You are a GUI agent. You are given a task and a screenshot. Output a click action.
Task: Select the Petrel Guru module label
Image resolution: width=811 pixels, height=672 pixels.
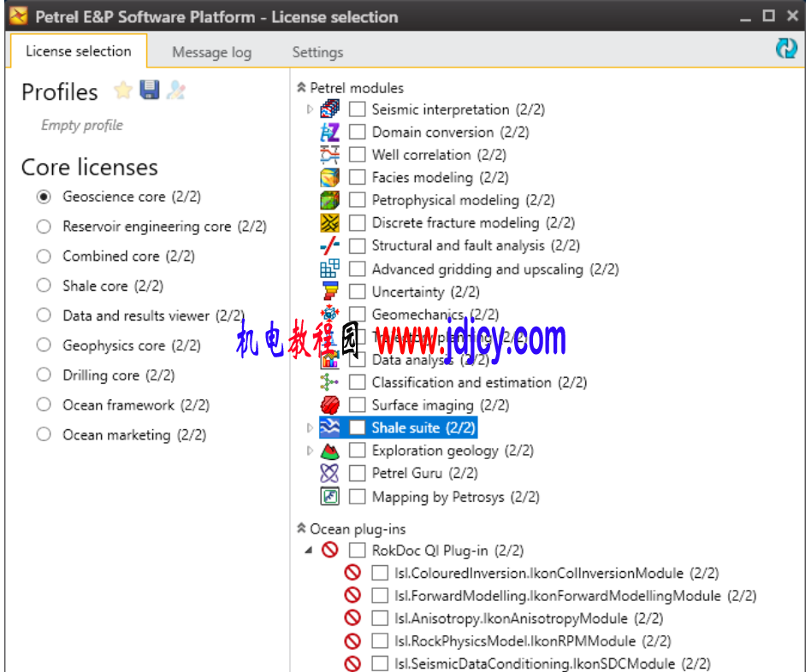(424, 473)
